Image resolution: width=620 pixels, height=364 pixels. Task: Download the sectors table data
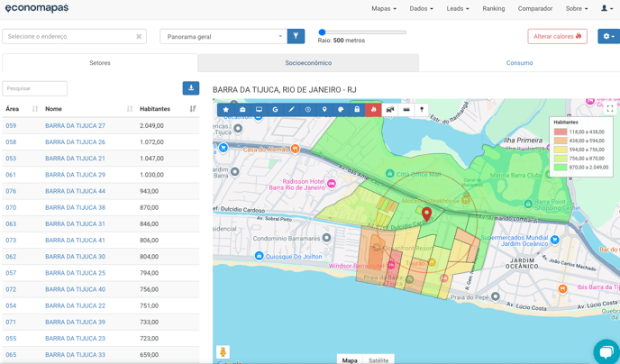point(191,88)
